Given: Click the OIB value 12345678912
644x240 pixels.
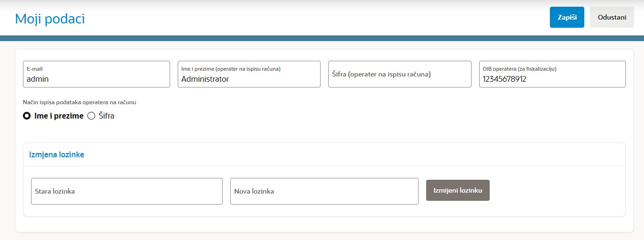Looking at the screenshot, I should click(x=504, y=79).
